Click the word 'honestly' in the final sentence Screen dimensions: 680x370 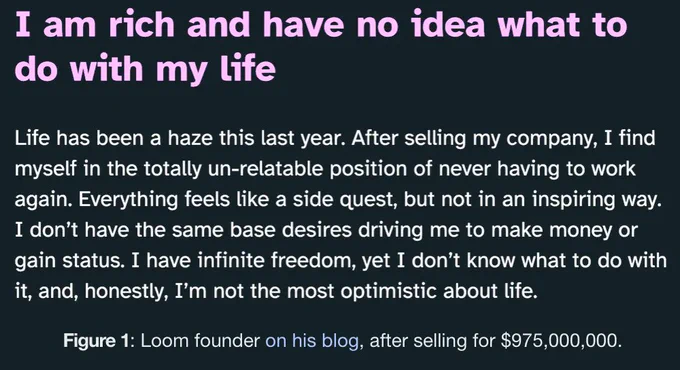pos(124,291)
